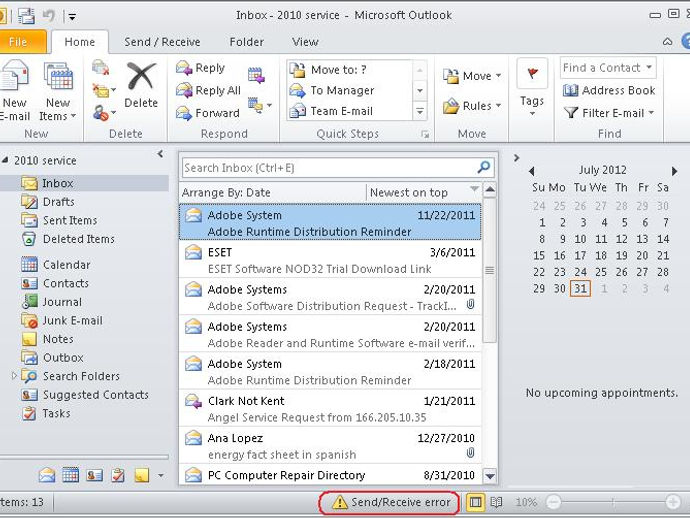690x518 pixels.
Task: Open the Tags flag menu
Action: [532, 88]
